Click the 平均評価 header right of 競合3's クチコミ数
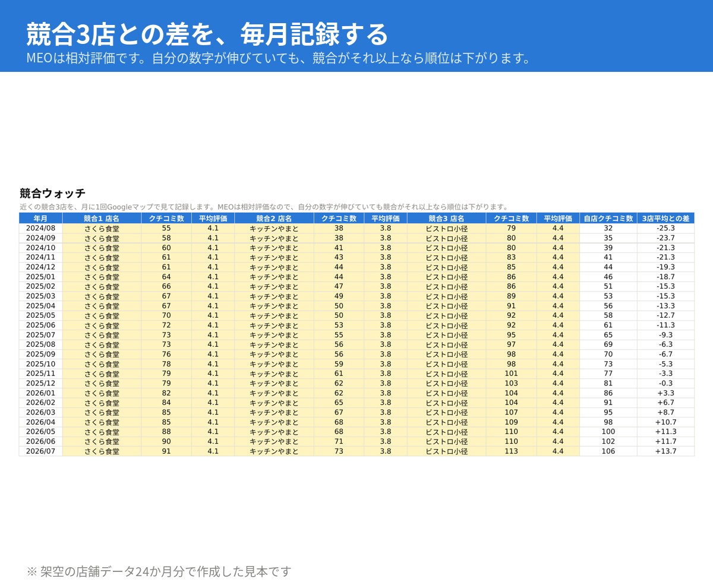 pyautogui.click(x=558, y=219)
